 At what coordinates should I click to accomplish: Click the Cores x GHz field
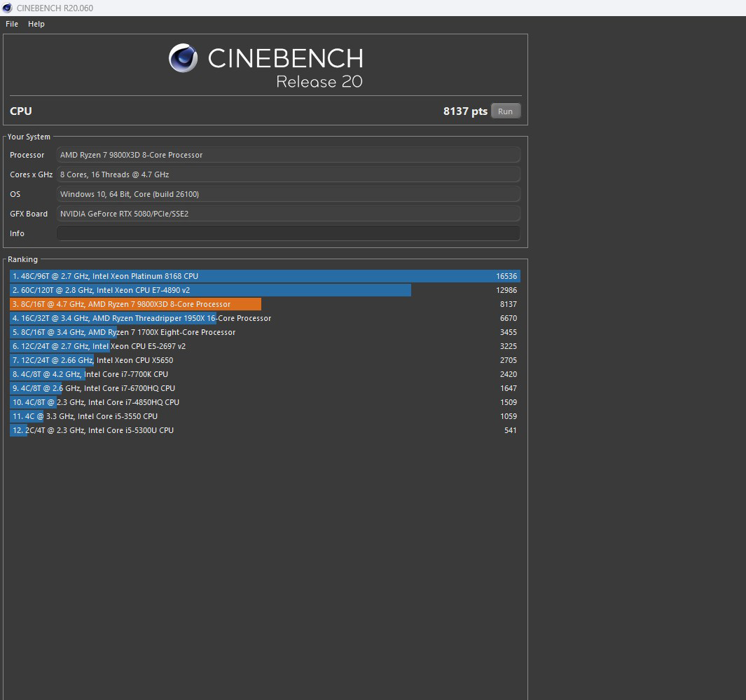(x=288, y=174)
